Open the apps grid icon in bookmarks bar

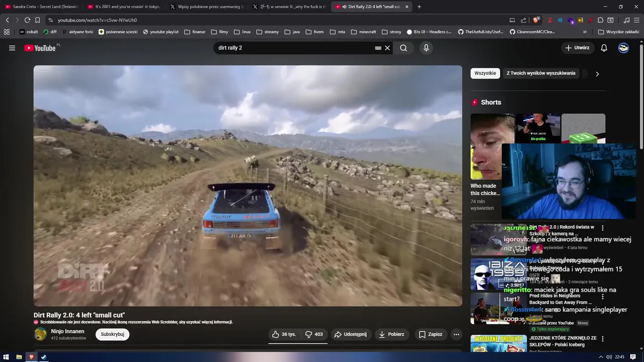7,32
